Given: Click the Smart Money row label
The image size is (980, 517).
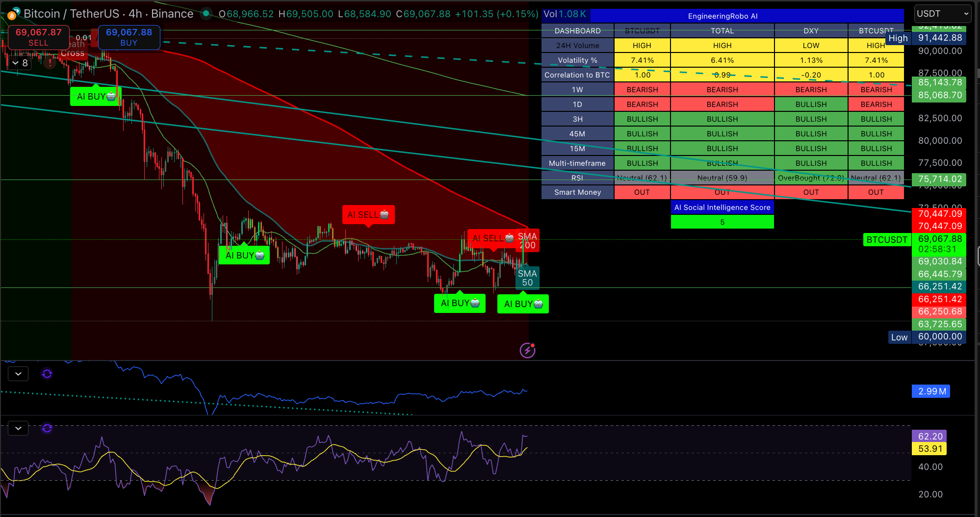Looking at the screenshot, I should 577,192.
